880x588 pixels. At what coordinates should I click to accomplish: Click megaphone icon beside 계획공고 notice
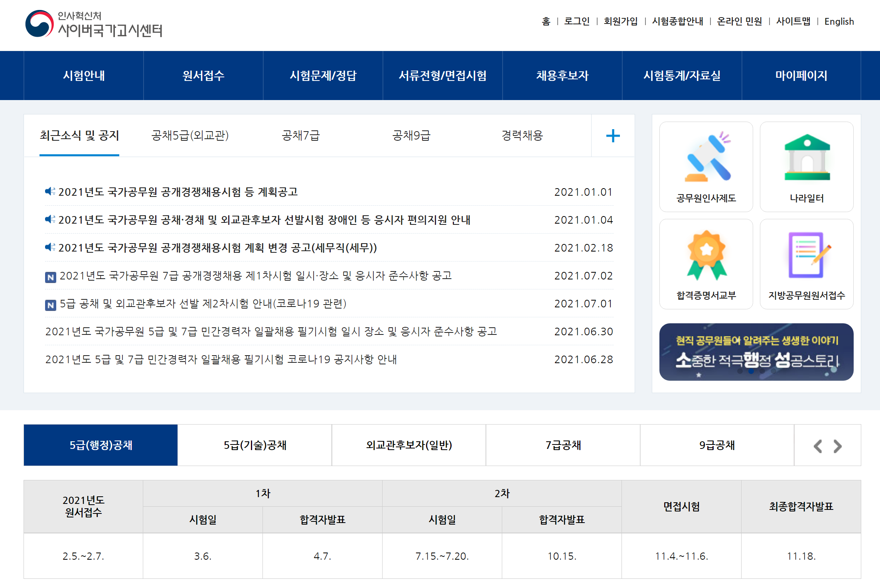point(50,192)
